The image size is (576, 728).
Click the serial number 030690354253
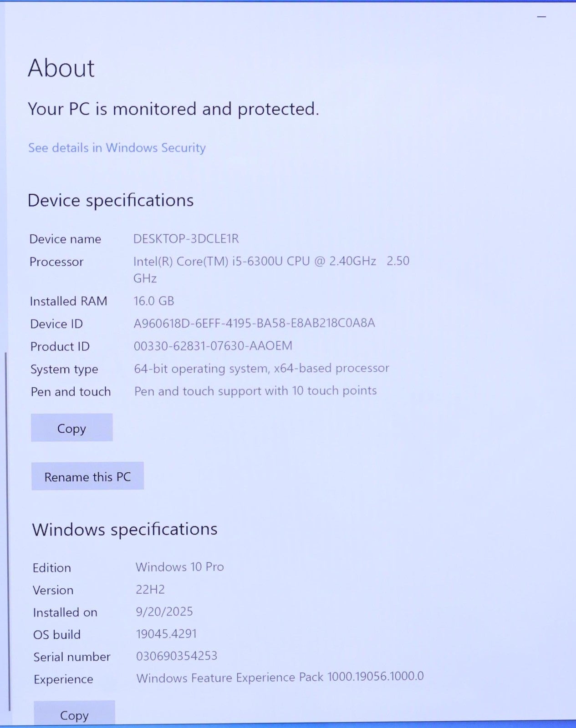pyautogui.click(x=177, y=656)
